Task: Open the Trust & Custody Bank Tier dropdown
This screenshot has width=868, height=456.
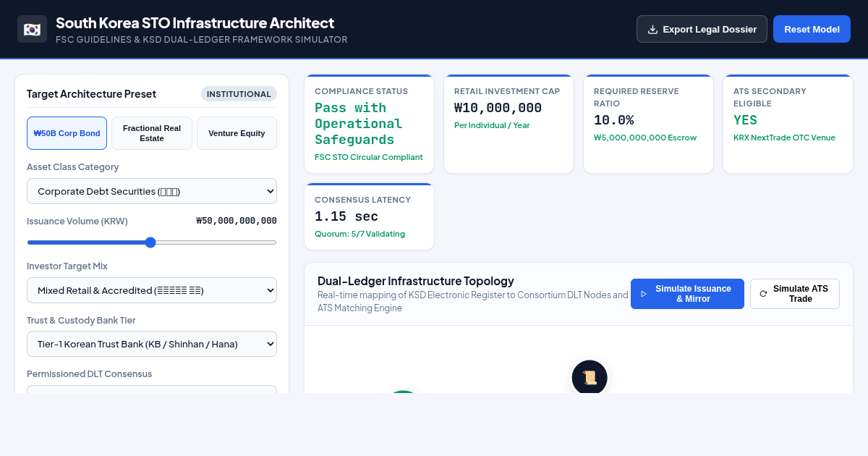Action: click(152, 344)
